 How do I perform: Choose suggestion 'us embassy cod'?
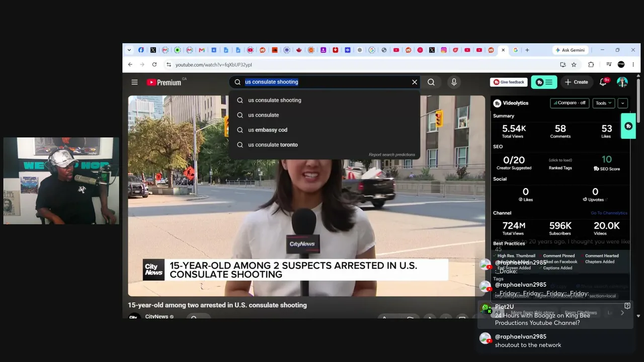[x=325, y=130]
